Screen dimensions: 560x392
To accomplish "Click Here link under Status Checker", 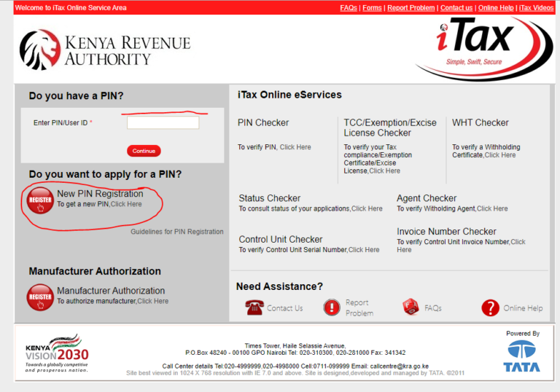I will 367,208.
